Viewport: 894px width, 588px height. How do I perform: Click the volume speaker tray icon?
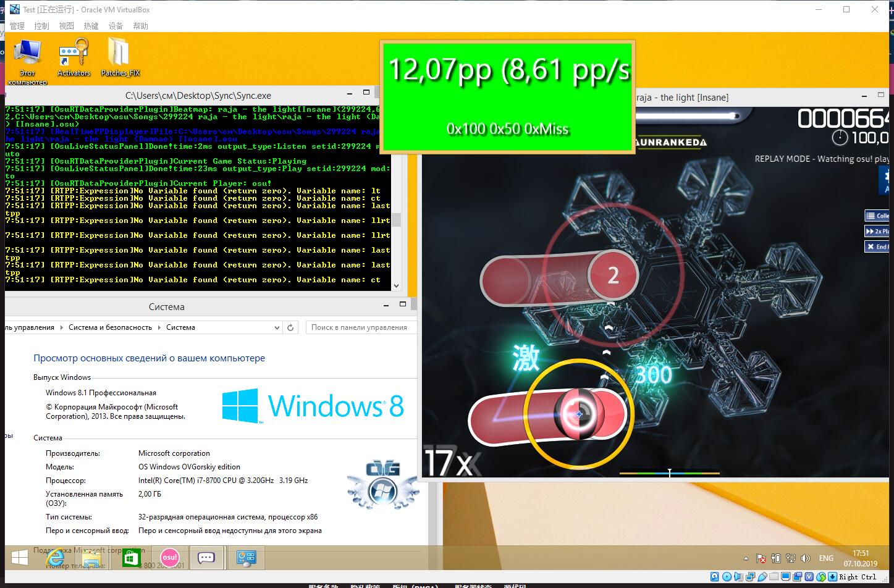click(x=805, y=558)
